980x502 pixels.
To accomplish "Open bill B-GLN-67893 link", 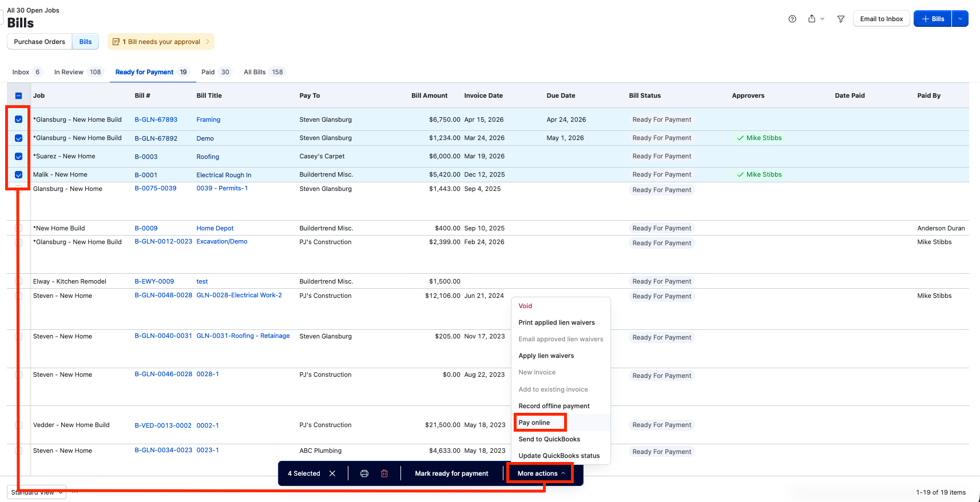I will (x=156, y=119).
